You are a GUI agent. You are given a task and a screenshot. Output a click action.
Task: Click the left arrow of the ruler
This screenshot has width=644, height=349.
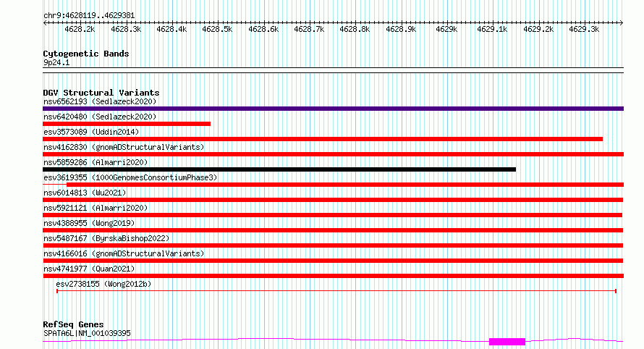pyautogui.click(x=45, y=22)
